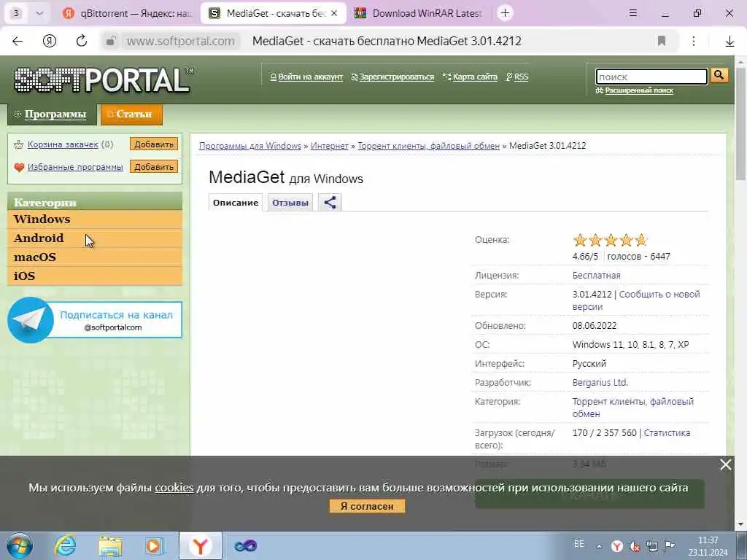Viewport: 747px width, 560px height.
Task: Open the infinity-loop app on taskbar
Action: pyautogui.click(x=245, y=545)
